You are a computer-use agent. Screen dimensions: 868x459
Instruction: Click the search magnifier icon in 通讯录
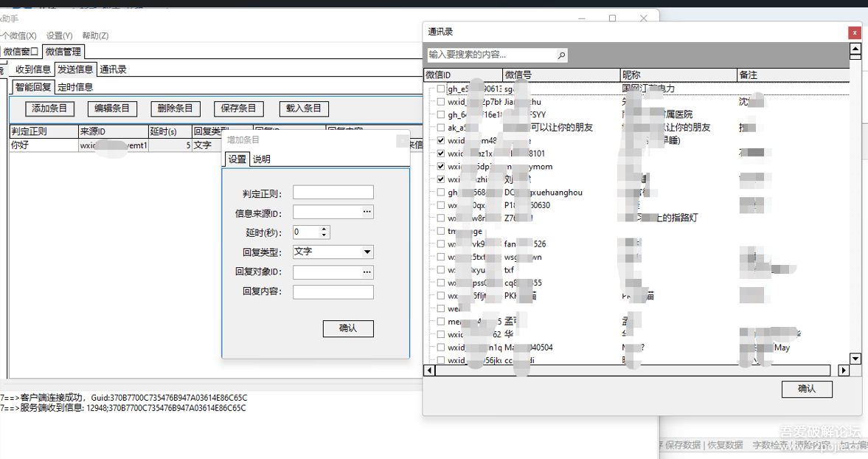tap(561, 55)
